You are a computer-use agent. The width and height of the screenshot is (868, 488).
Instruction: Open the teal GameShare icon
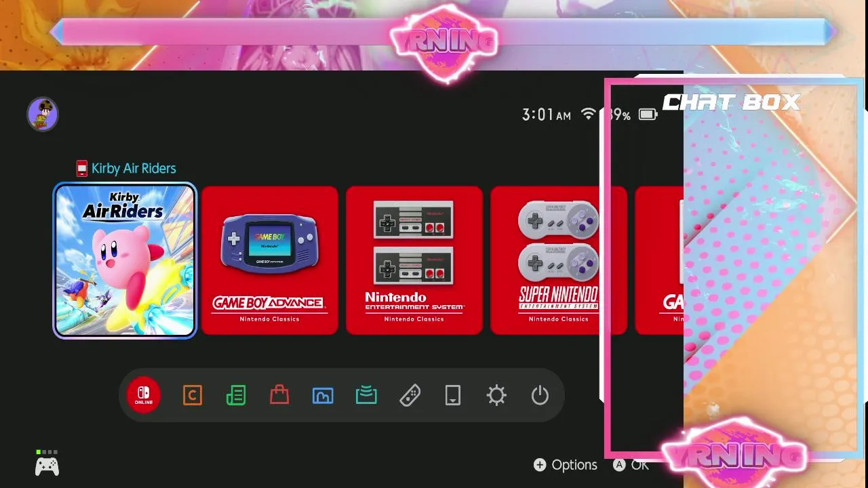(x=366, y=395)
